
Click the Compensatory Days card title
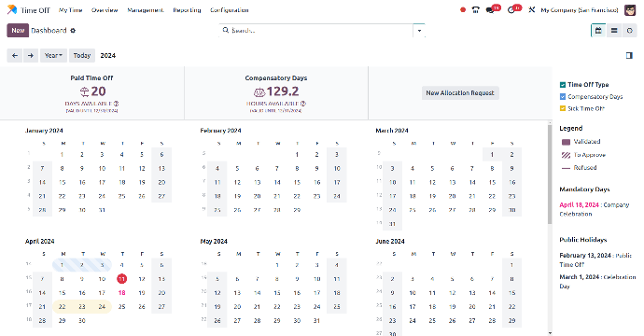(x=276, y=78)
